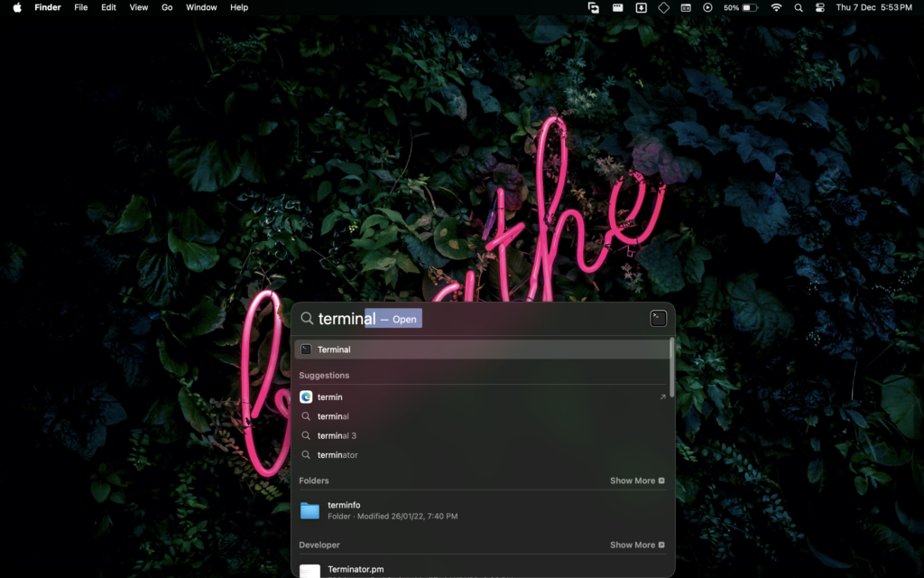Click the Spotlight results scrollbar

671,366
